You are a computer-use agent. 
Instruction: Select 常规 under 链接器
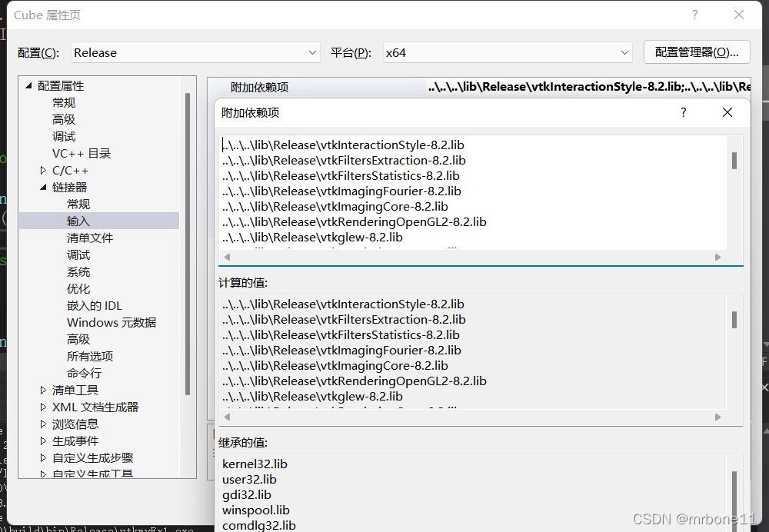78,204
